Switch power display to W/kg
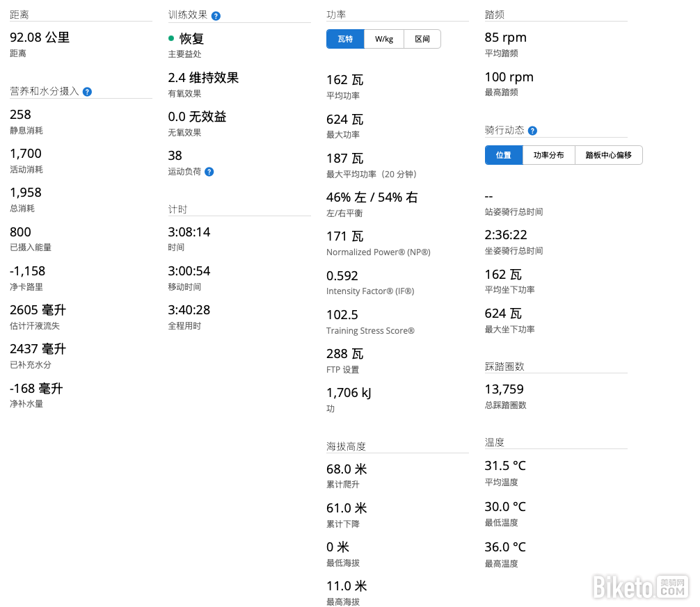 tap(384, 39)
